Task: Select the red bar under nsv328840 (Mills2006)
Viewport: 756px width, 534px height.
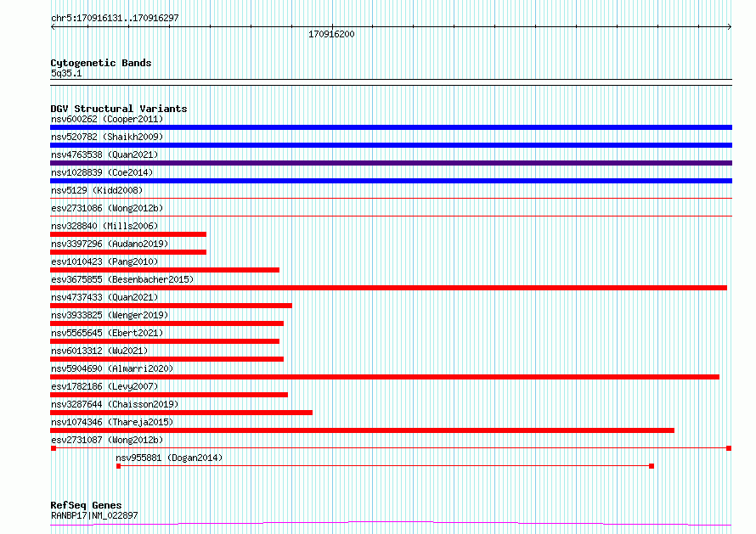Action: pos(128,234)
